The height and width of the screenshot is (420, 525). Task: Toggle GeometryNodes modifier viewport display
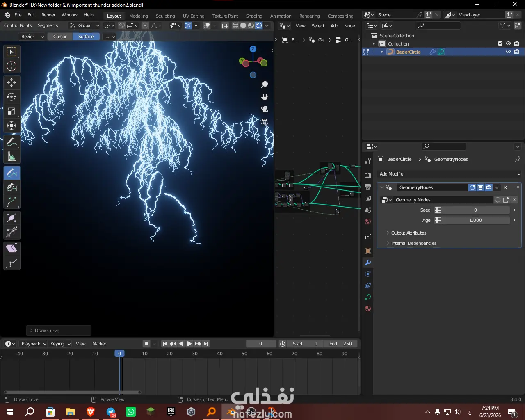point(481,187)
